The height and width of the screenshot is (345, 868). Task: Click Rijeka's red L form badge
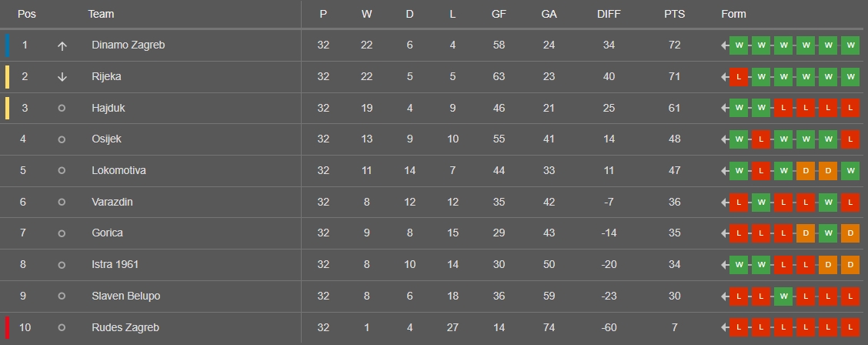[x=739, y=77]
